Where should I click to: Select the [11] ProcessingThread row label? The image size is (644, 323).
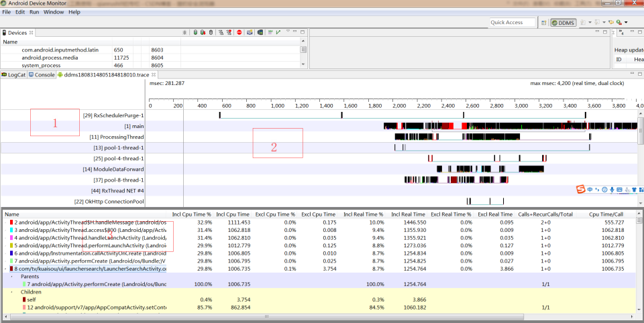pyautogui.click(x=117, y=137)
